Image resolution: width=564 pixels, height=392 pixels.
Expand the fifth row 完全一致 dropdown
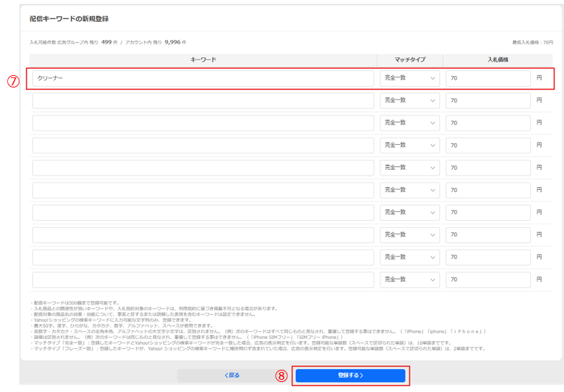point(409,168)
